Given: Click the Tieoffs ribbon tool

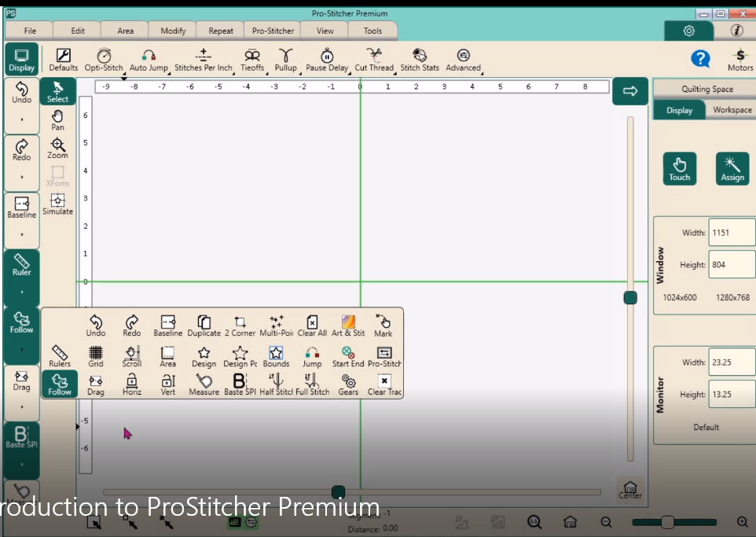Looking at the screenshot, I should (x=252, y=60).
